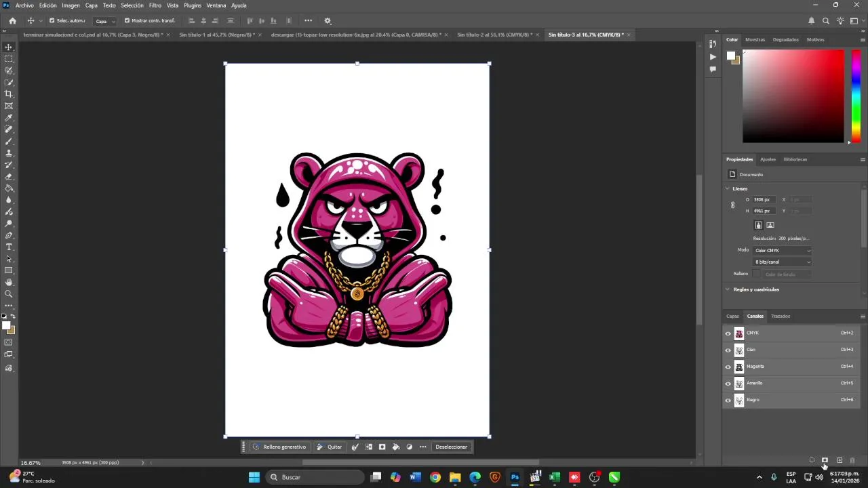Click the Quitar button
This screenshot has width=868, height=488.
[x=330, y=447]
